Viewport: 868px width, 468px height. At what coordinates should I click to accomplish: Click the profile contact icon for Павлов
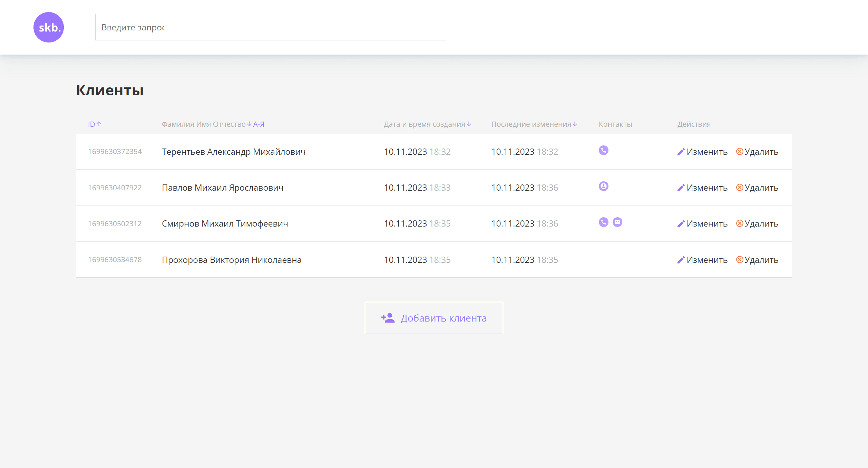pyautogui.click(x=603, y=186)
